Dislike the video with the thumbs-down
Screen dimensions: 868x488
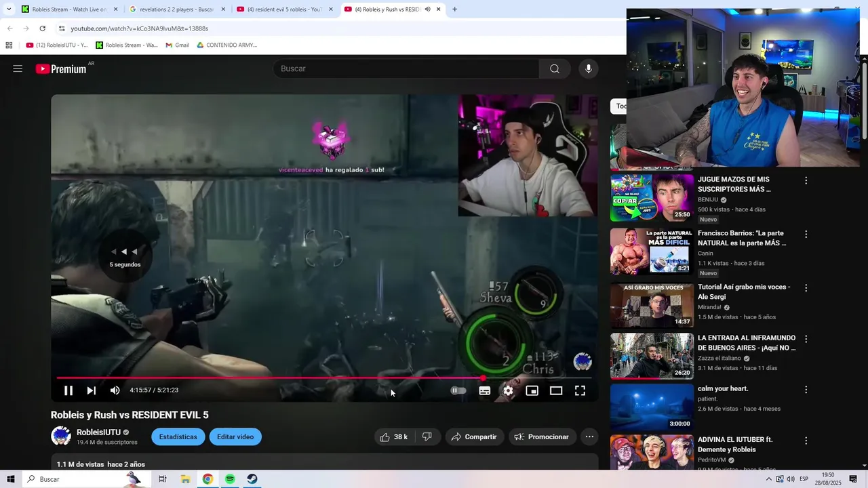[x=427, y=437]
